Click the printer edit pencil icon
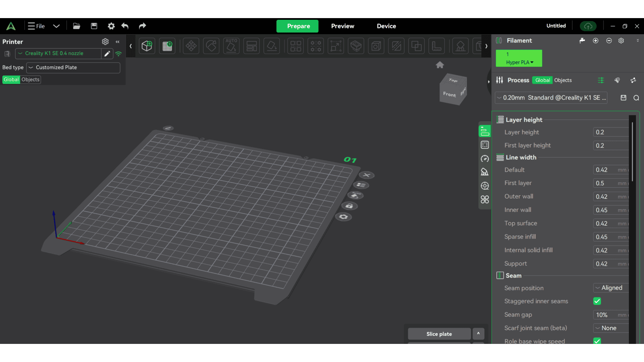Screen dimensions: 644x362 coord(107,54)
